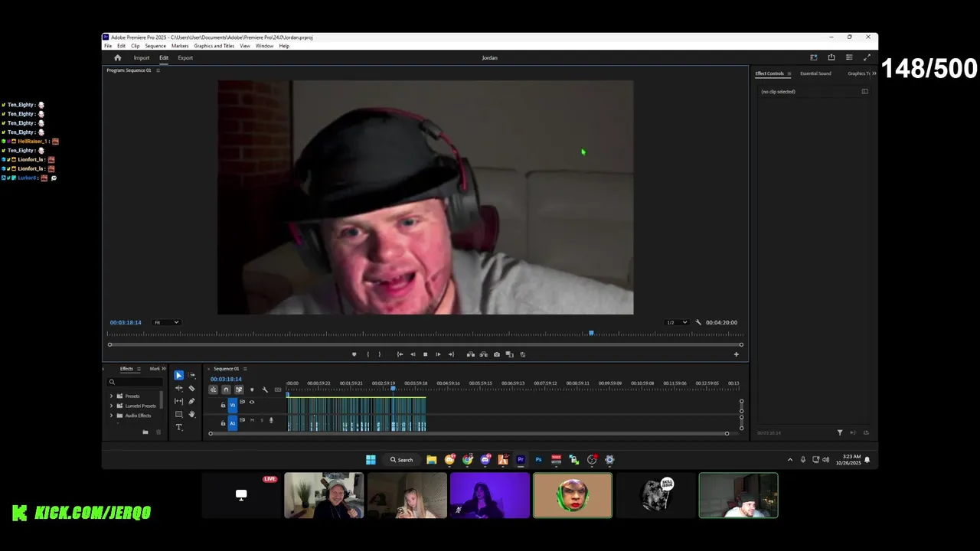This screenshot has height=551, width=980.
Task: Open the Program monitor panel menu
Action: click(x=158, y=70)
